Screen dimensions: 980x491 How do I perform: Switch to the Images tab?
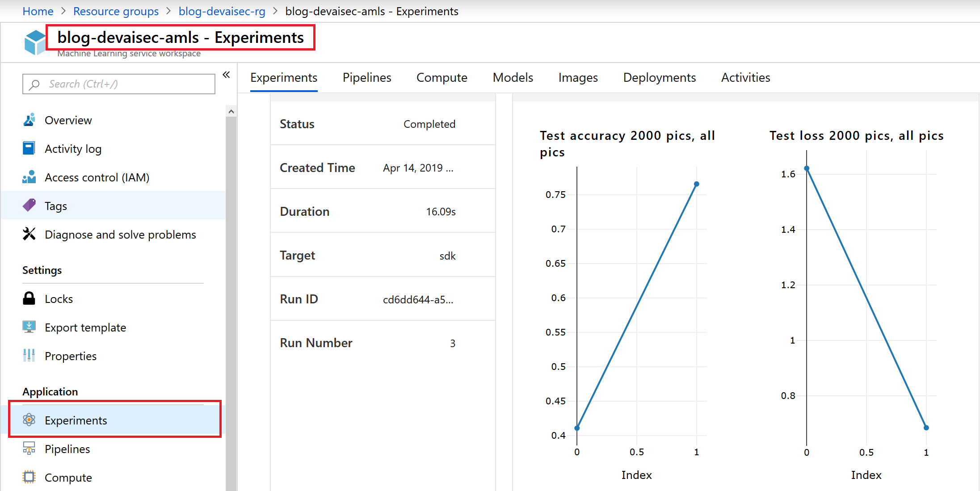click(x=578, y=78)
